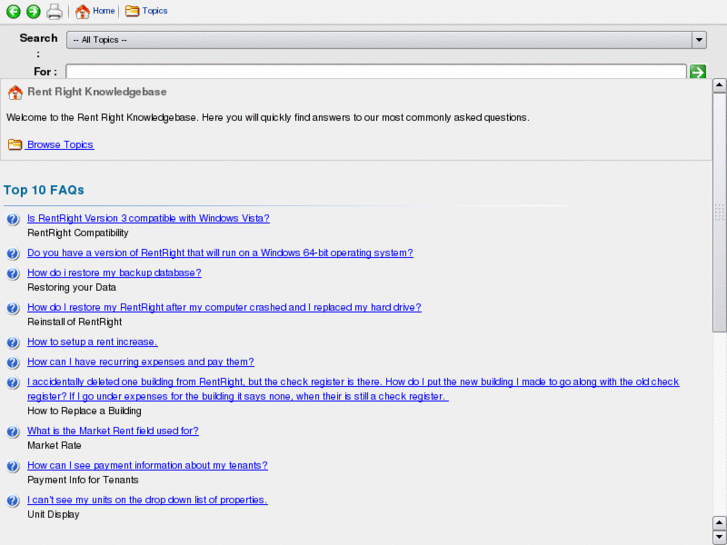727x545 pixels.
Task: Click the 'Payment Info for Tenants' text
Action: pos(83,480)
